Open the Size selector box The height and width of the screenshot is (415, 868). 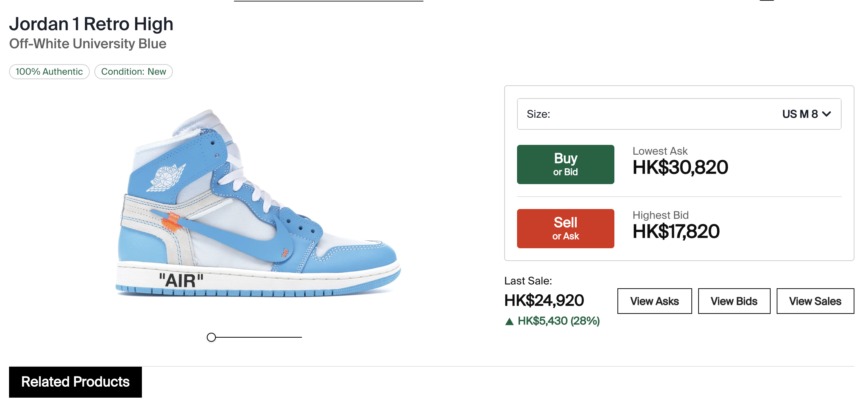point(679,114)
